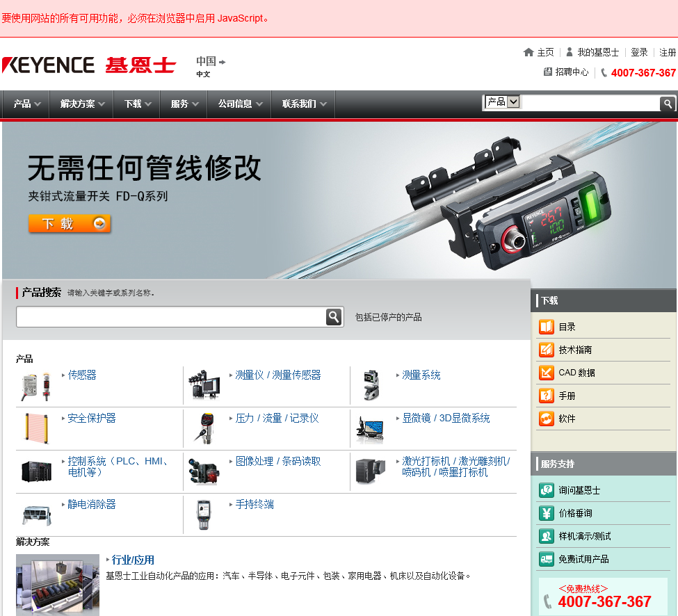Click the 安全保护器 light curtain image
Viewport: 678px width, 616px height.
(x=36, y=428)
